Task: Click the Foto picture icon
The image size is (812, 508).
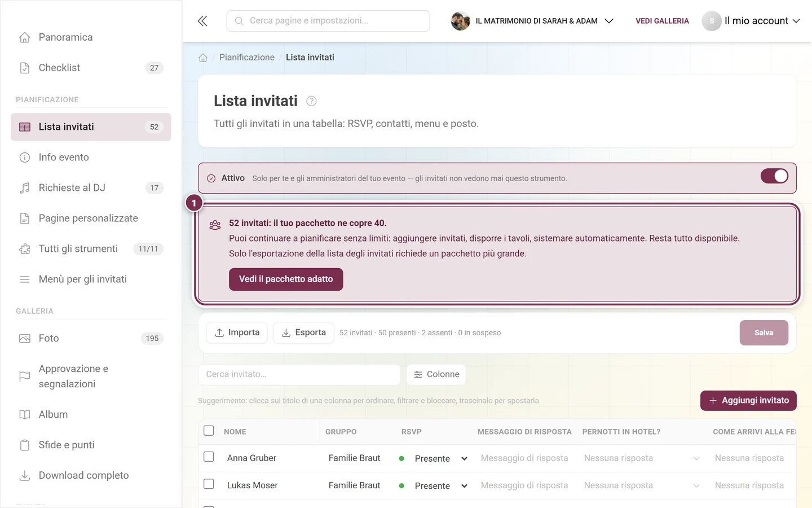Action: click(25, 339)
